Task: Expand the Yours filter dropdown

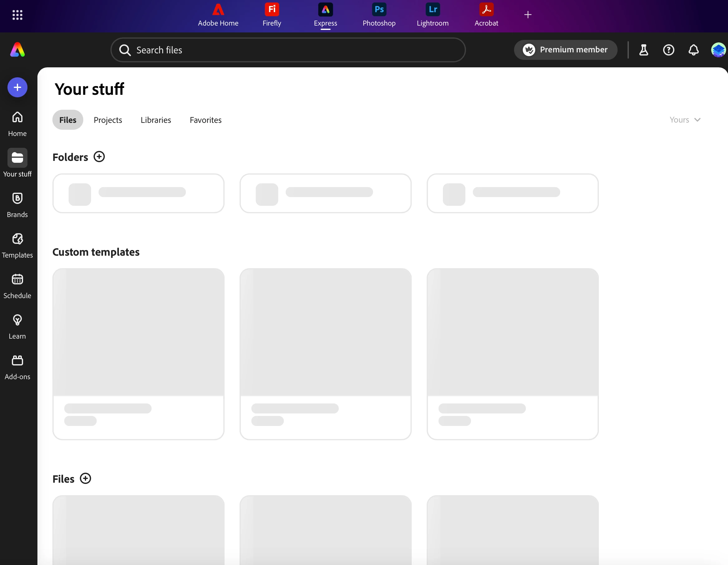Action: [x=685, y=120]
